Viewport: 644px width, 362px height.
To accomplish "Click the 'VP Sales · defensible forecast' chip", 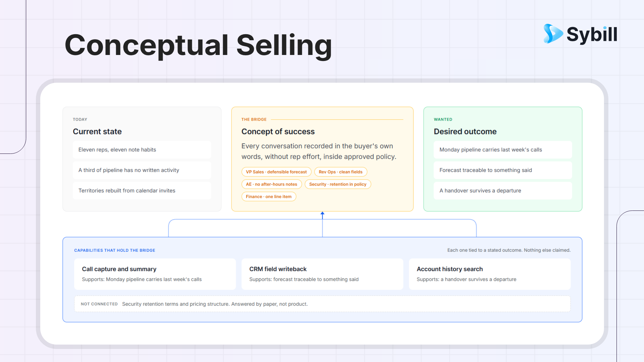I will tap(276, 172).
